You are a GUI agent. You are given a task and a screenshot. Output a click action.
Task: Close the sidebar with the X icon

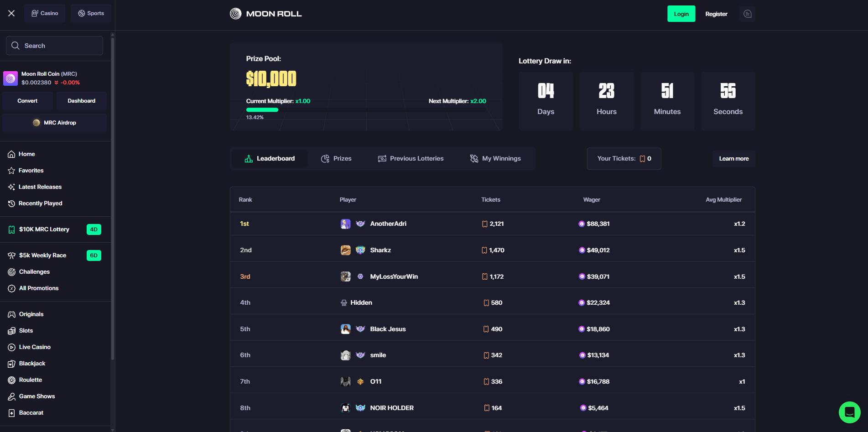[11, 13]
